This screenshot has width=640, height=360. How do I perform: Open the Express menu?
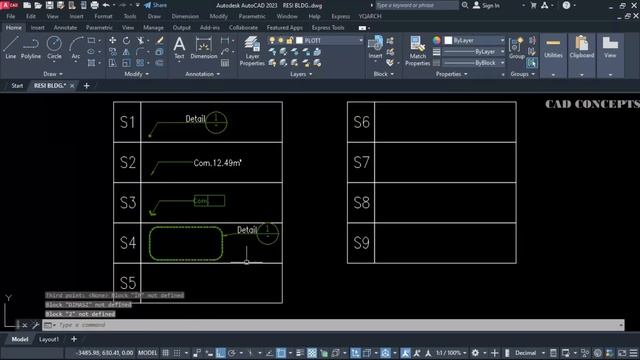[x=340, y=16]
